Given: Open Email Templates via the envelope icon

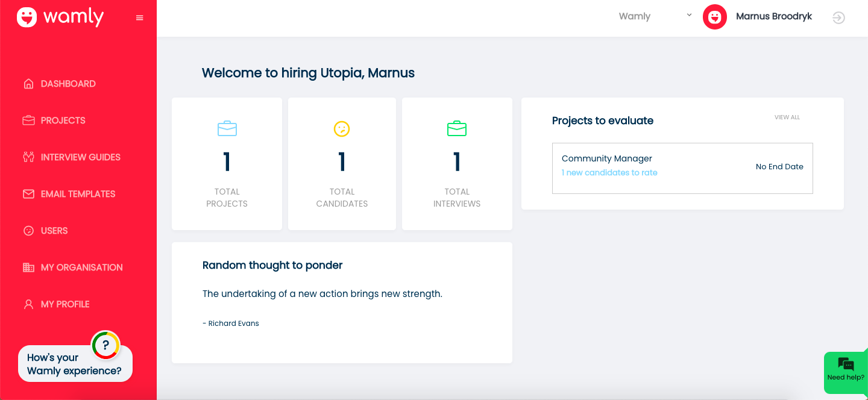Looking at the screenshot, I should 28,193.
